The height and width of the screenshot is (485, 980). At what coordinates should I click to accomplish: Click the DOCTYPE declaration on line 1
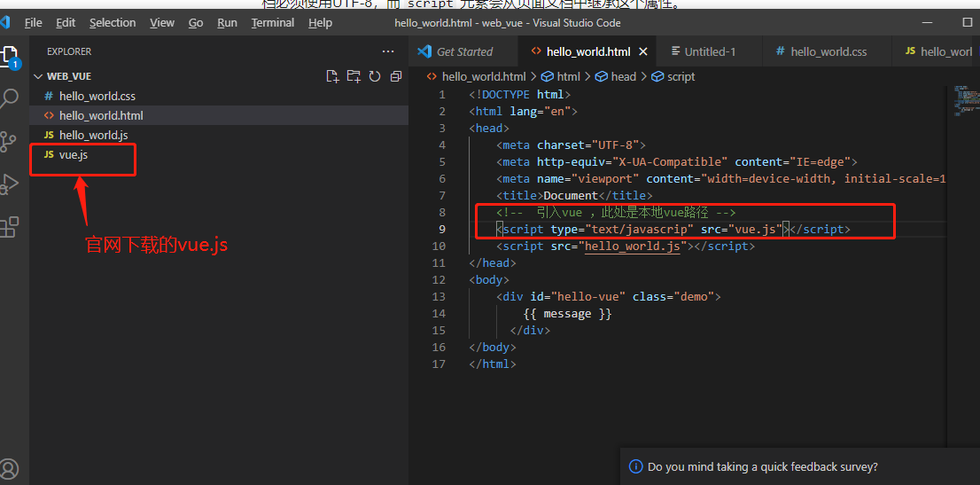pyautogui.click(x=520, y=95)
